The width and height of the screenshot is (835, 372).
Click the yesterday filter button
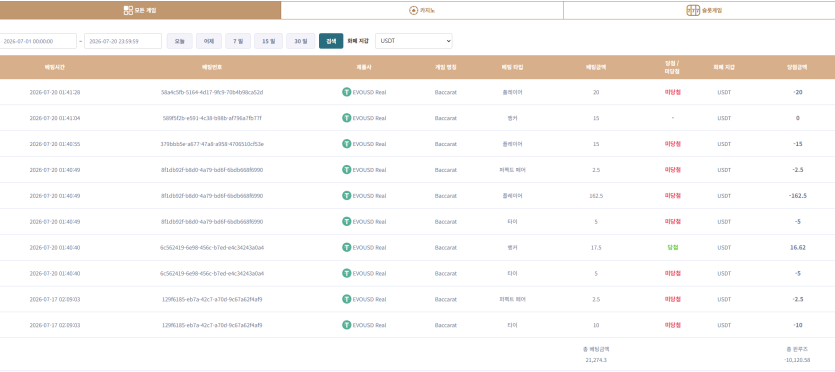pyautogui.click(x=209, y=41)
